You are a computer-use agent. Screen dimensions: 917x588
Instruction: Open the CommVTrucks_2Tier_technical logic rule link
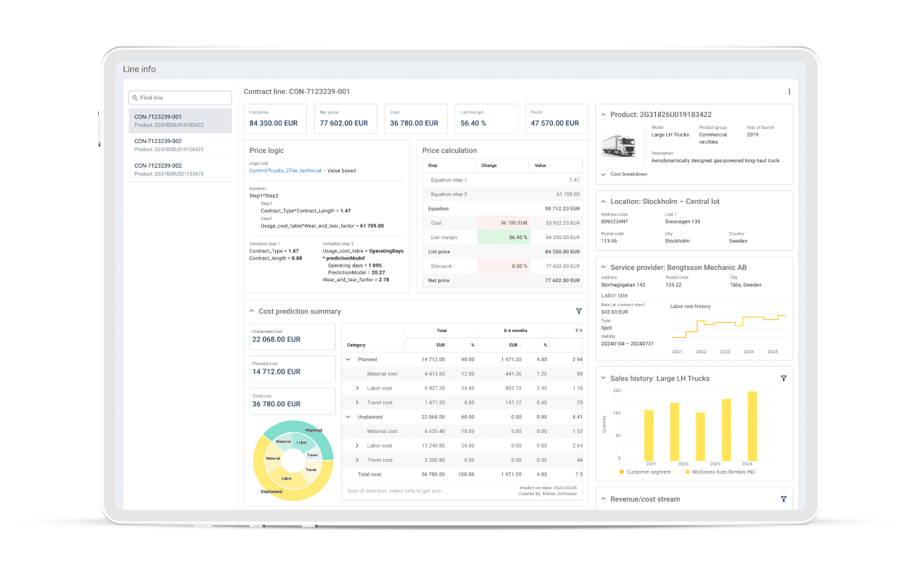click(285, 171)
